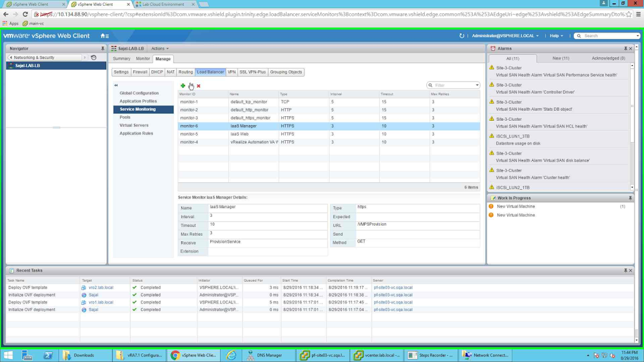Pin the Recent Tasks panel

coord(626,270)
